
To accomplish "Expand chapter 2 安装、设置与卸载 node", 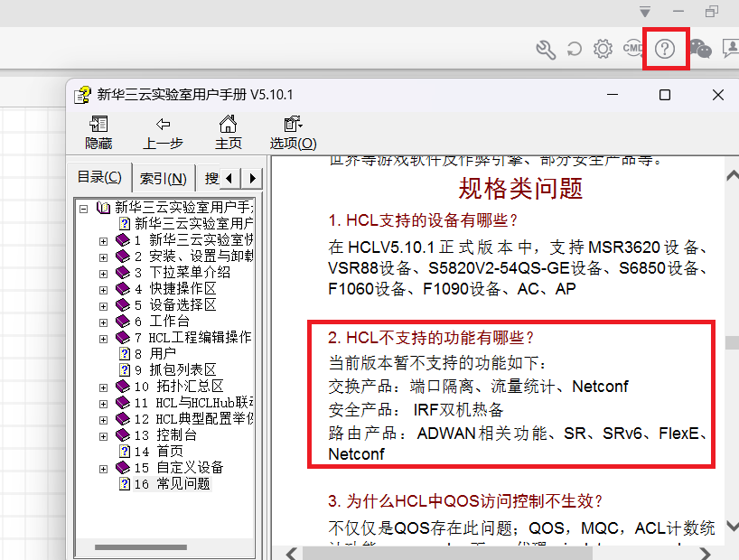I will [x=103, y=257].
